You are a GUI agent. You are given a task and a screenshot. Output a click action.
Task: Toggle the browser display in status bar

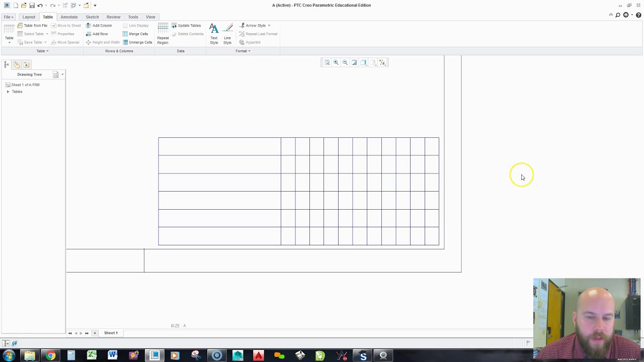[x=14, y=343]
